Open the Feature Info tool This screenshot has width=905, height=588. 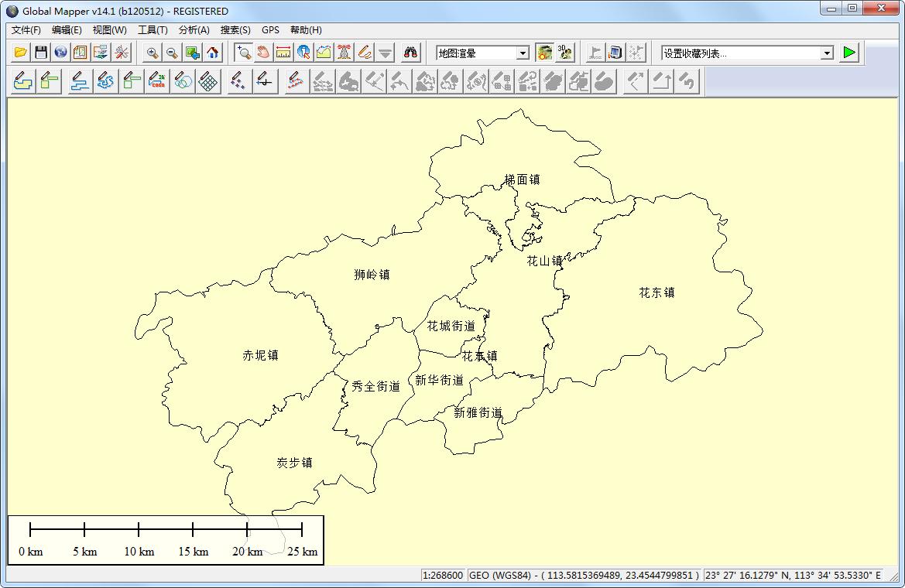[x=303, y=52]
